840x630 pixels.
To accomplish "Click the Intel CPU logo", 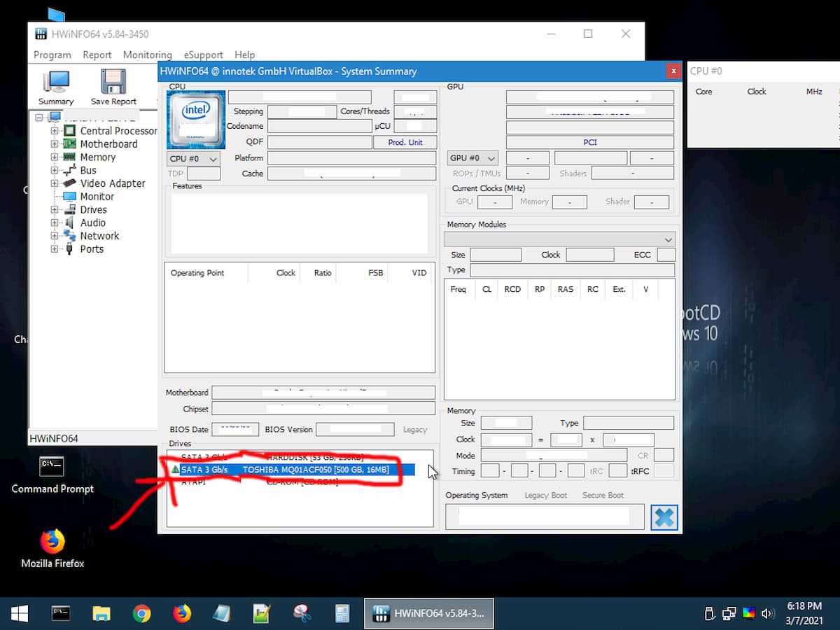I will (196, 119).
